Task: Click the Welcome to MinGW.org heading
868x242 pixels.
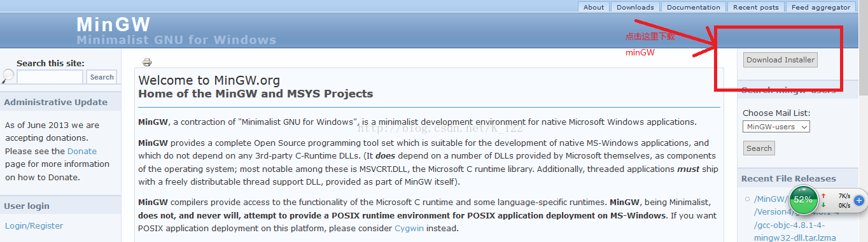Action: click(x=209, y=80)
